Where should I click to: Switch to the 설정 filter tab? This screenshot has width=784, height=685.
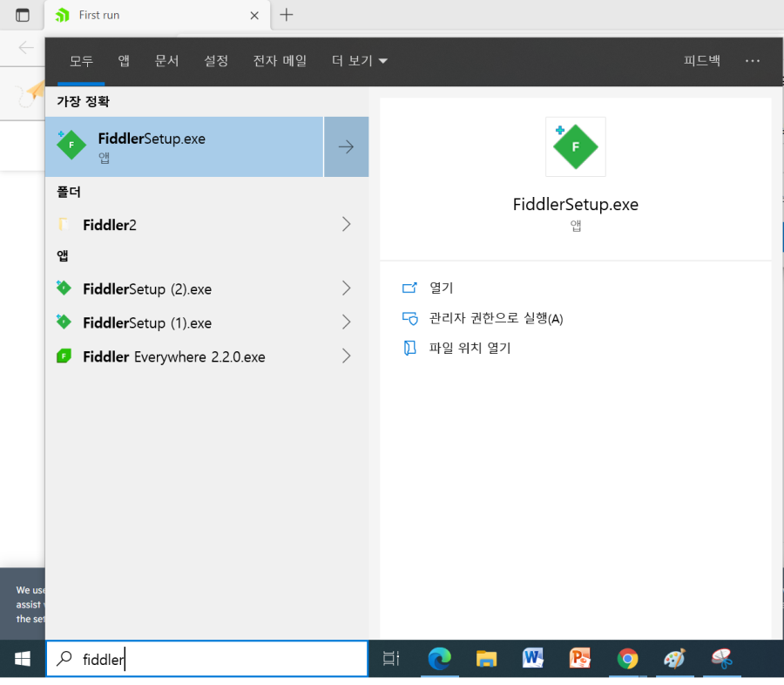pyautogui.click(x=216, y=61)
